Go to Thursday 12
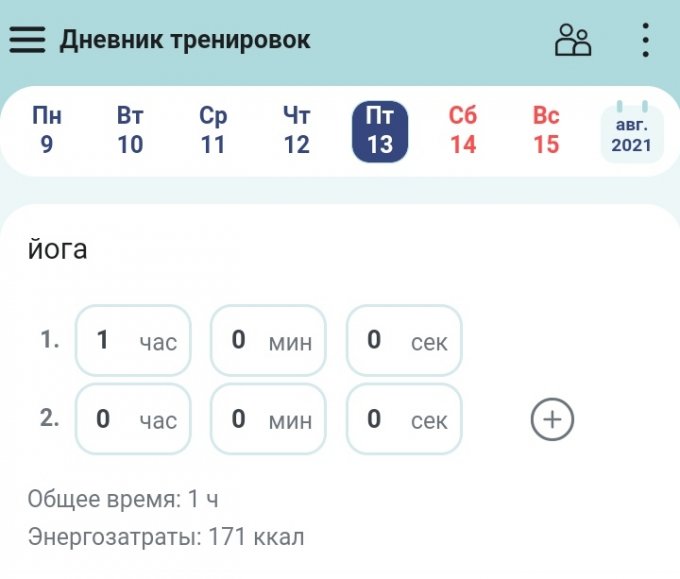680x579 pixels. [296, 131]
